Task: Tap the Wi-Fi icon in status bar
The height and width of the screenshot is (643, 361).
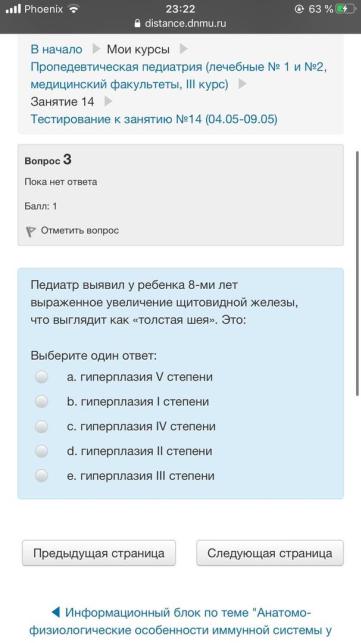Action: click(74, 9)
